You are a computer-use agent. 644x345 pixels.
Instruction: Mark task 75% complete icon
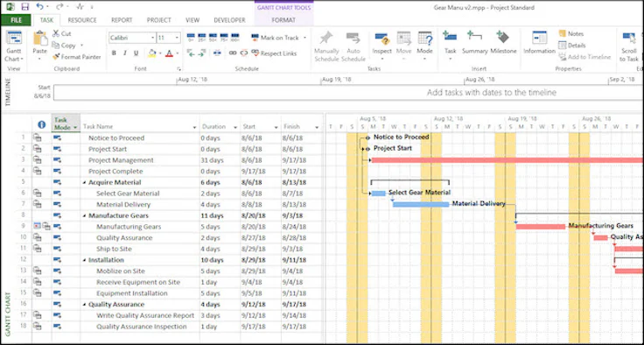point(224,38)
